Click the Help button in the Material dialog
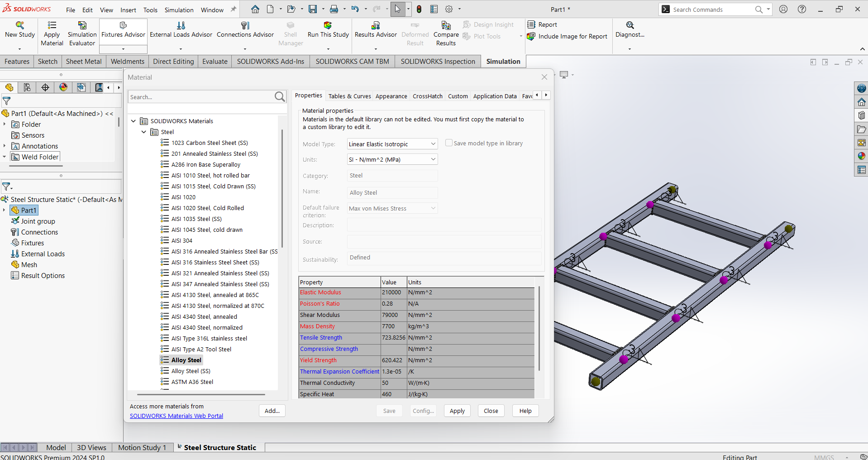868x460 pixels. click(525, 411)
